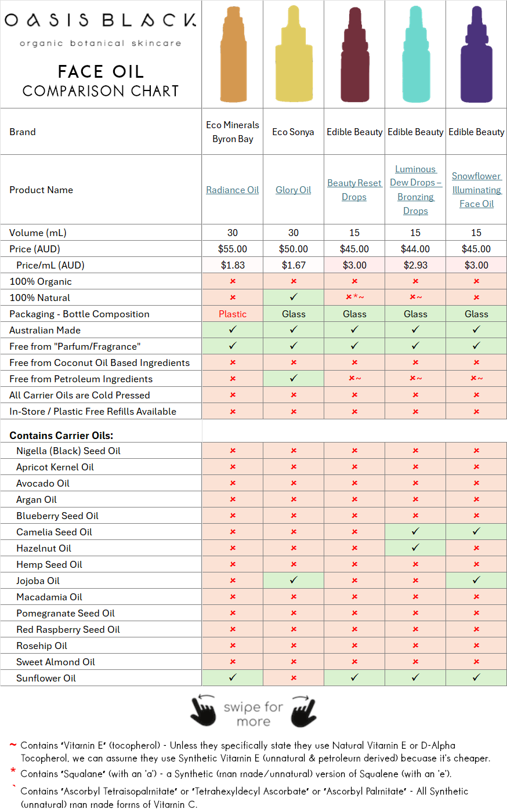Viewport: 507px width, 812px height.
Task: Click the 'swipe for more' text
Action: (253, 714)
